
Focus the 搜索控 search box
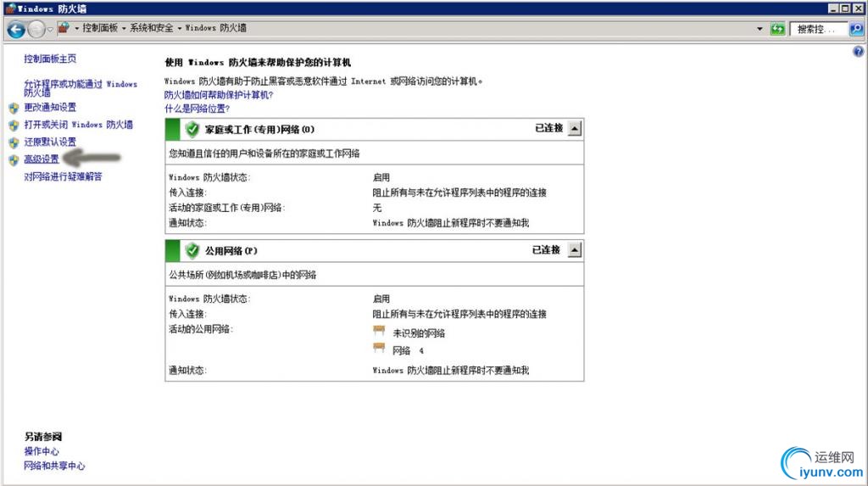[818, 29]
